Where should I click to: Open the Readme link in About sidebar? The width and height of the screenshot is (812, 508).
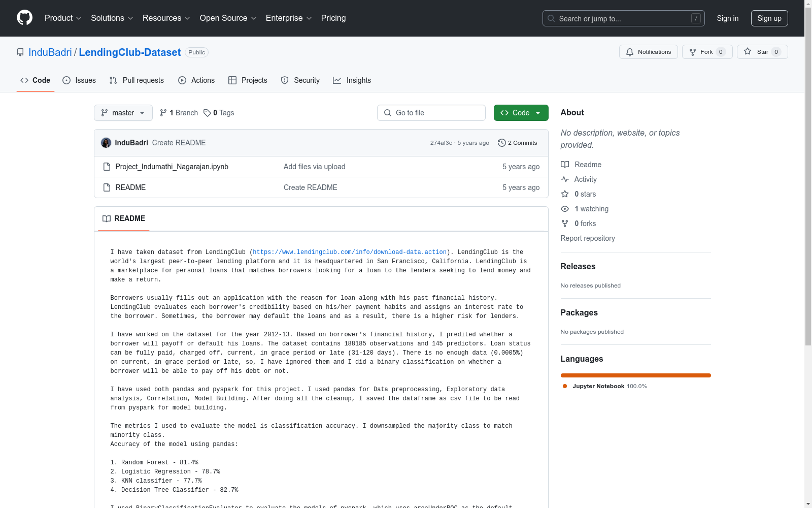tap(581, 165)
